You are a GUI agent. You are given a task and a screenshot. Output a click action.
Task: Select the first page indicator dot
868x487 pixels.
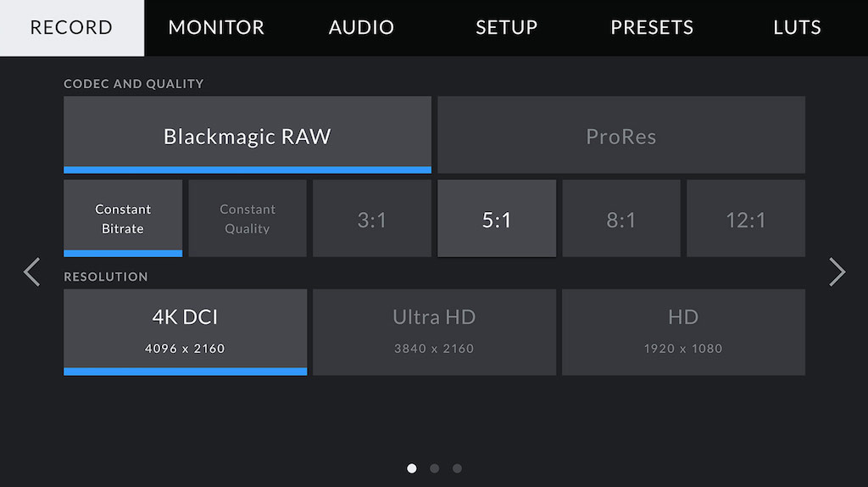tap(412, 468)
